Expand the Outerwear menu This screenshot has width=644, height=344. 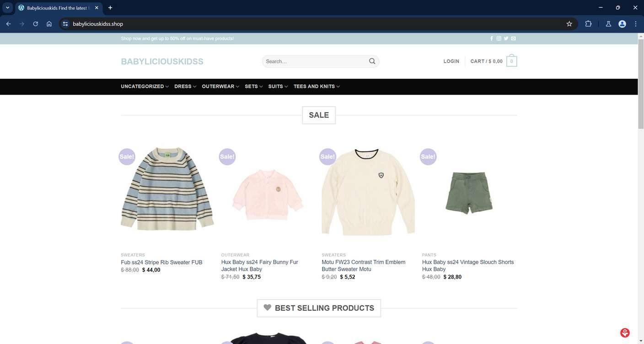tap(220, 86)
